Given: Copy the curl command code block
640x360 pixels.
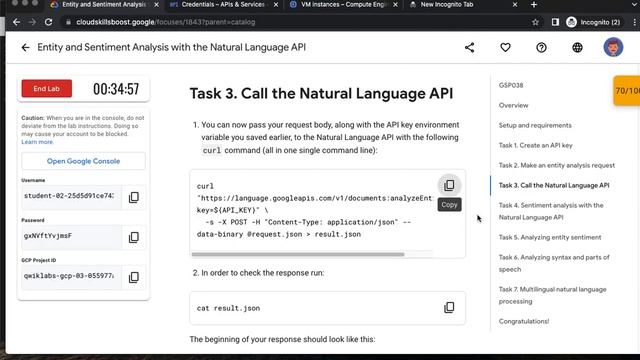Looking at the screenshot, I should pos(449,185).
